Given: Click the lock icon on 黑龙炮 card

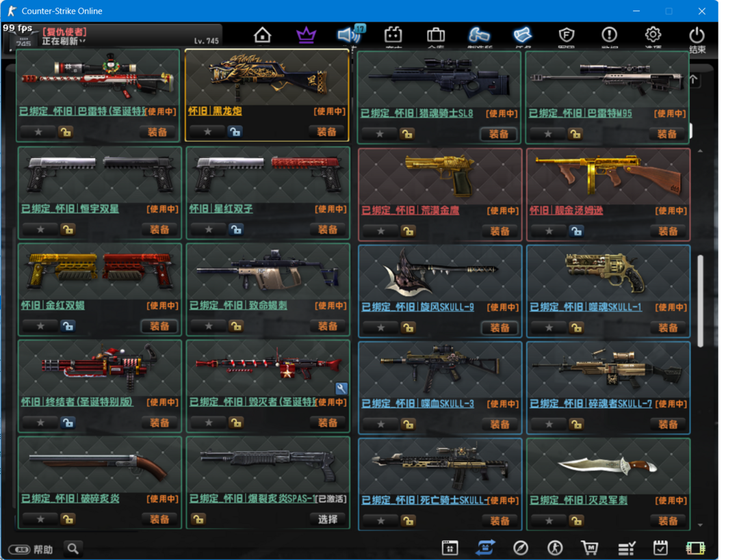Looking at the screenshot, I should click(235, 132).
